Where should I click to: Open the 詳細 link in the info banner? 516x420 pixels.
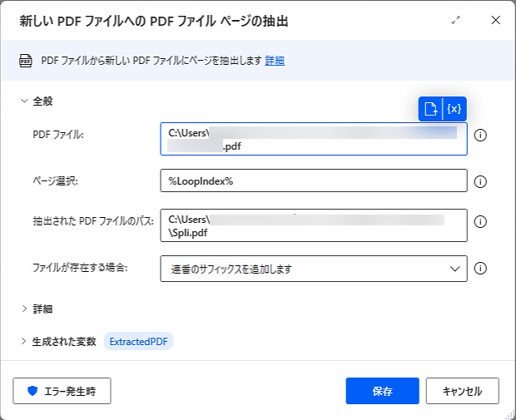tap(275, 61)
